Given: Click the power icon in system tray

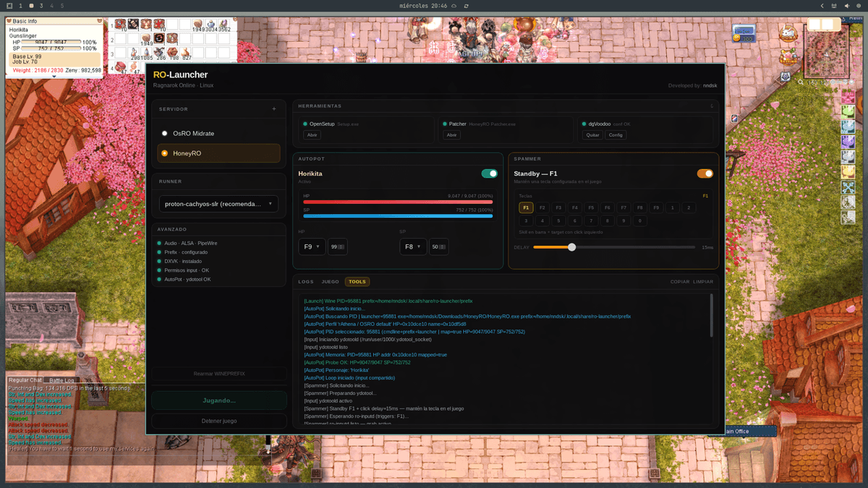Looking at the screenshot, I should coord(859,6).
